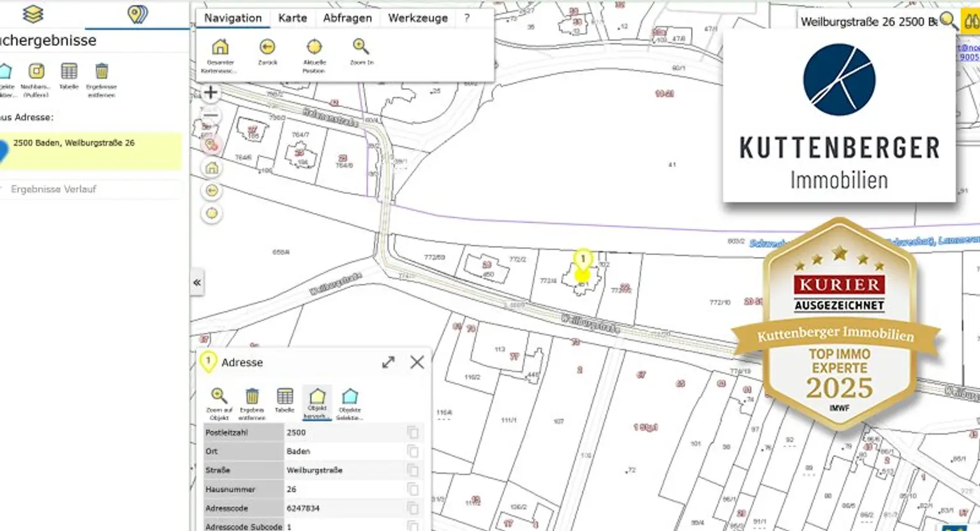Expand the Adresse panel with diagonal arrows
This screenshot has width=980, height=531.
click(388, 362)
